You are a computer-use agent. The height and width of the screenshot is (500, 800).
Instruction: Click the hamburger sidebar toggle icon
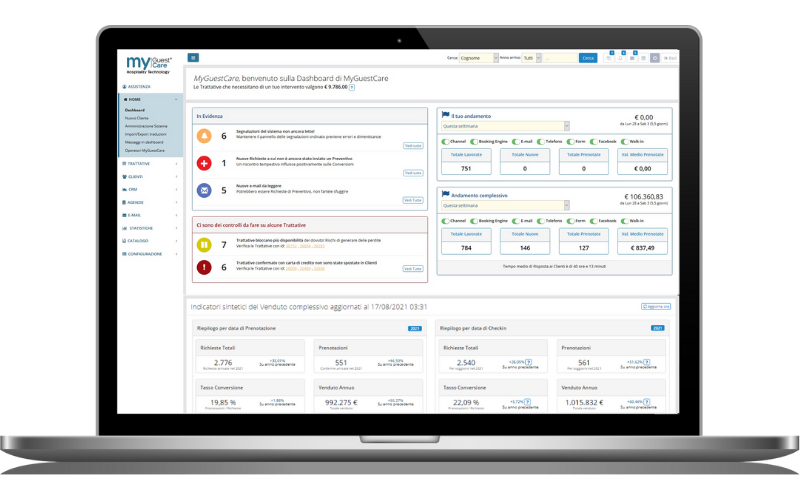click(193, 58)
